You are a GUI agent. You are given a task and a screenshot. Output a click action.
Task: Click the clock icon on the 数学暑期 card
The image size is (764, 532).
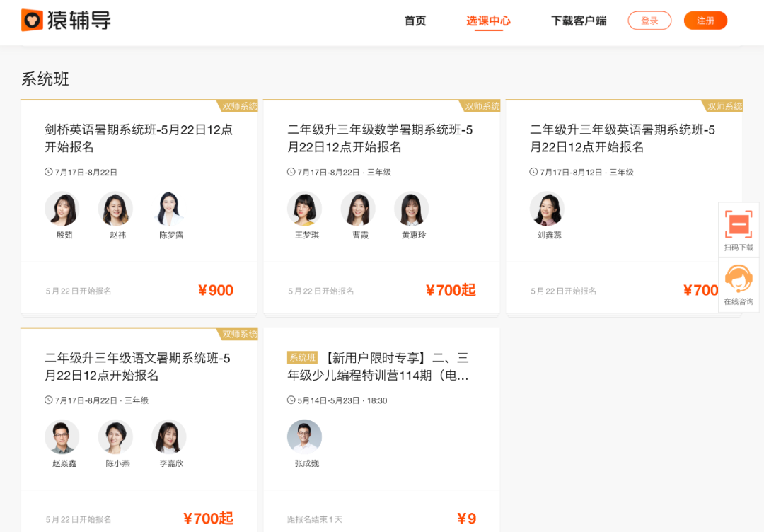[x=290, y=171]
